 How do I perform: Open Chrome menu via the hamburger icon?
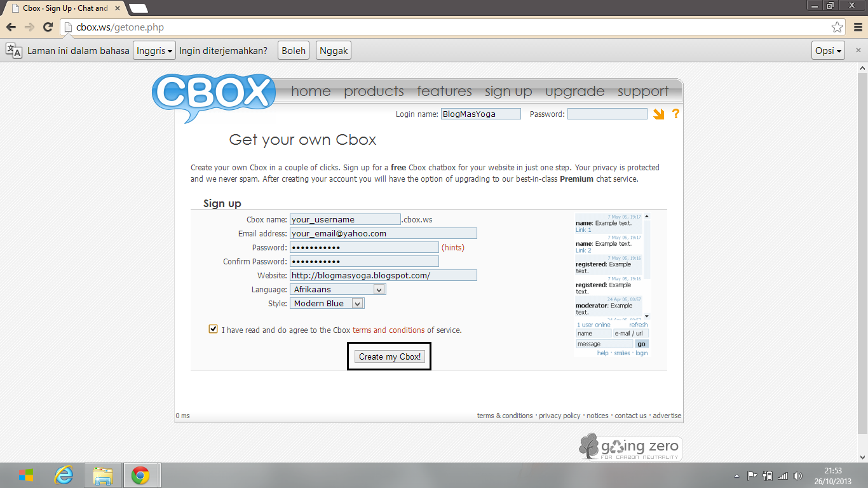859,27
